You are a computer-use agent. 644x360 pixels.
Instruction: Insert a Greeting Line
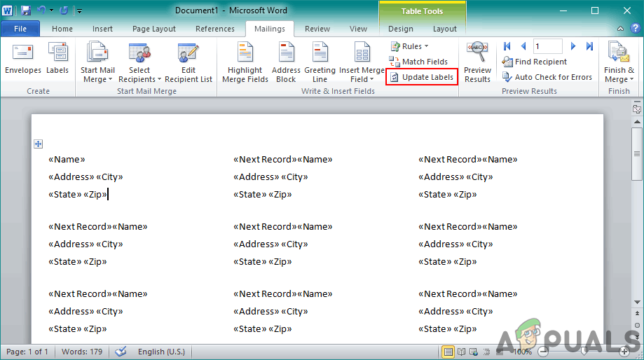click(320, 62)
